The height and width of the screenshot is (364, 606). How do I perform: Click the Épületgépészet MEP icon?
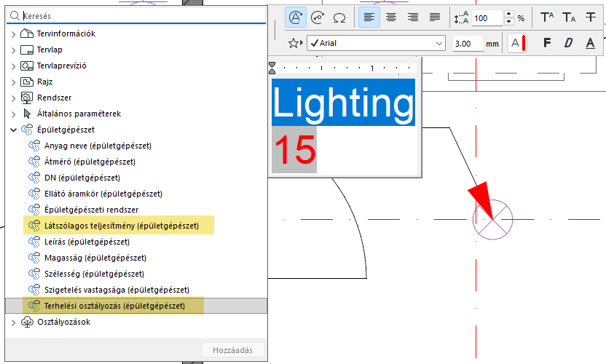27,130
